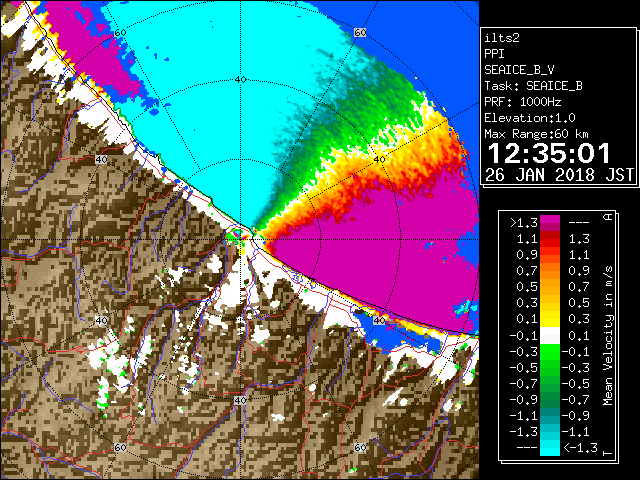Pick the orange band in the velocity colorbar
The height and width of the screenshot is (480, 640).
pyautogui.click(x=550, y=271)
